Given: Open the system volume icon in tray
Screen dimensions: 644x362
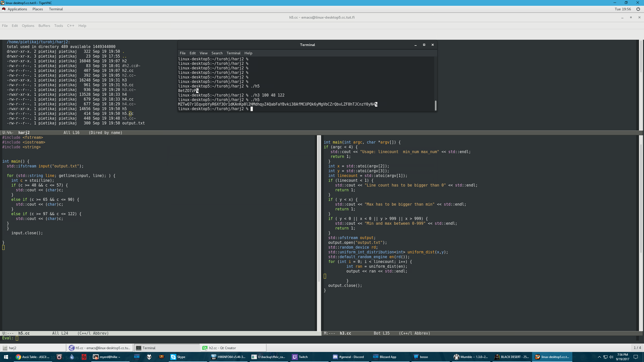Looking at the screenshot, I should click(x=611, y=357).
